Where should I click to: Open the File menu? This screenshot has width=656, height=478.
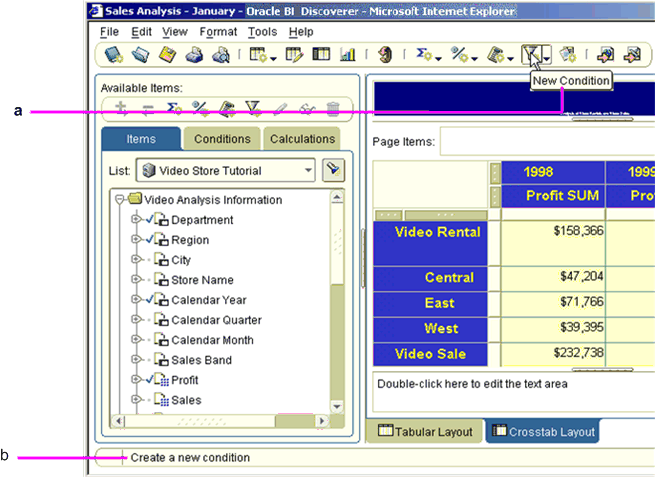click(109, 32)
